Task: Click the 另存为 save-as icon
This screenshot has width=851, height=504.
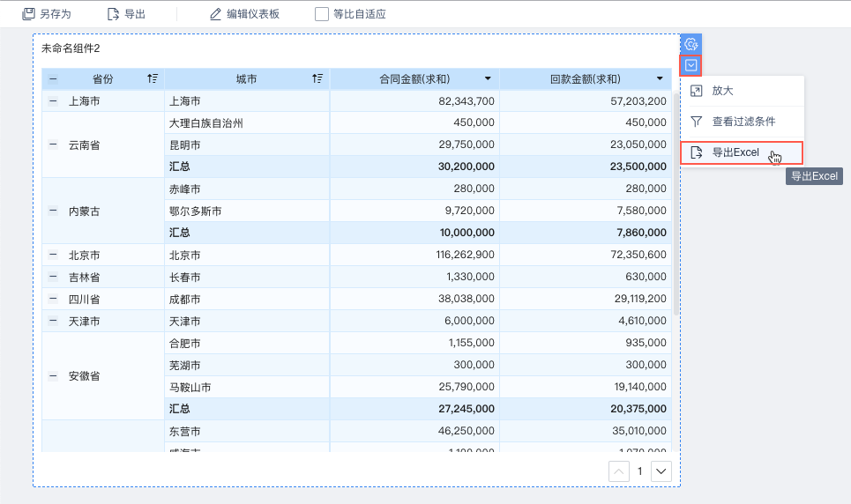Action: click(x=28, y=14)
